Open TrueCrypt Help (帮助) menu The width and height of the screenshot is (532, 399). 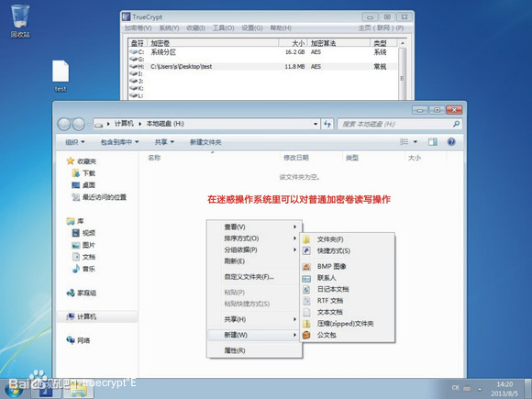281,28
